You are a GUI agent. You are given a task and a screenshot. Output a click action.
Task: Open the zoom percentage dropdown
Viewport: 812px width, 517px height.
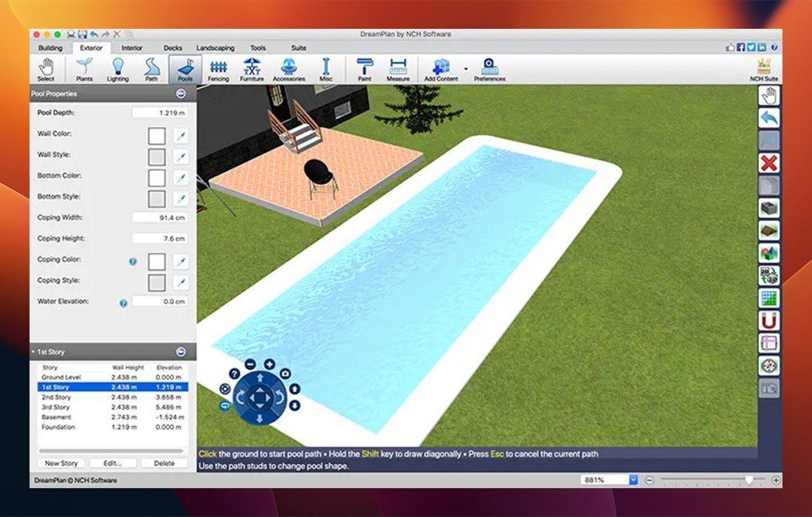[633, 479]
